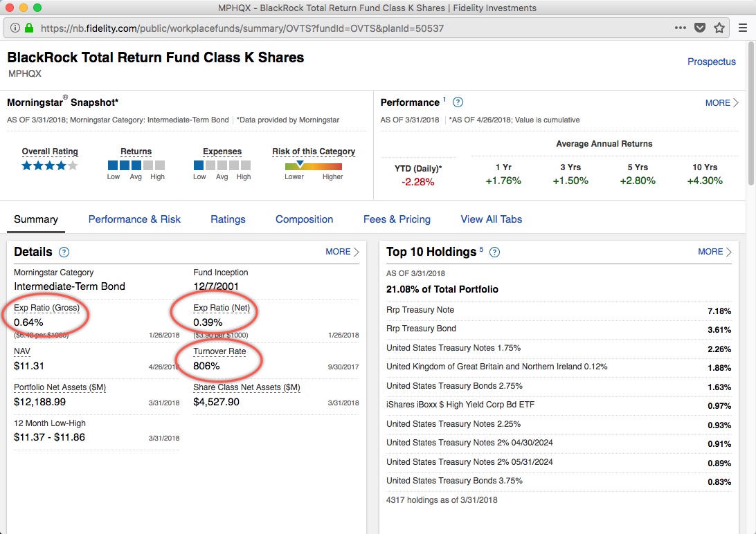Click the NAV label

[21, 351]
